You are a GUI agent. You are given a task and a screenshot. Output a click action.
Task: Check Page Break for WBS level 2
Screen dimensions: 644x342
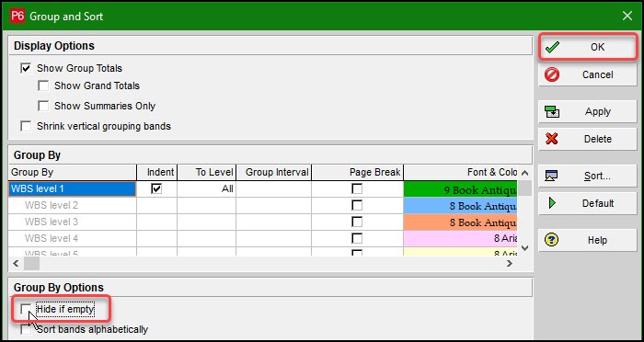click(357, 205)
